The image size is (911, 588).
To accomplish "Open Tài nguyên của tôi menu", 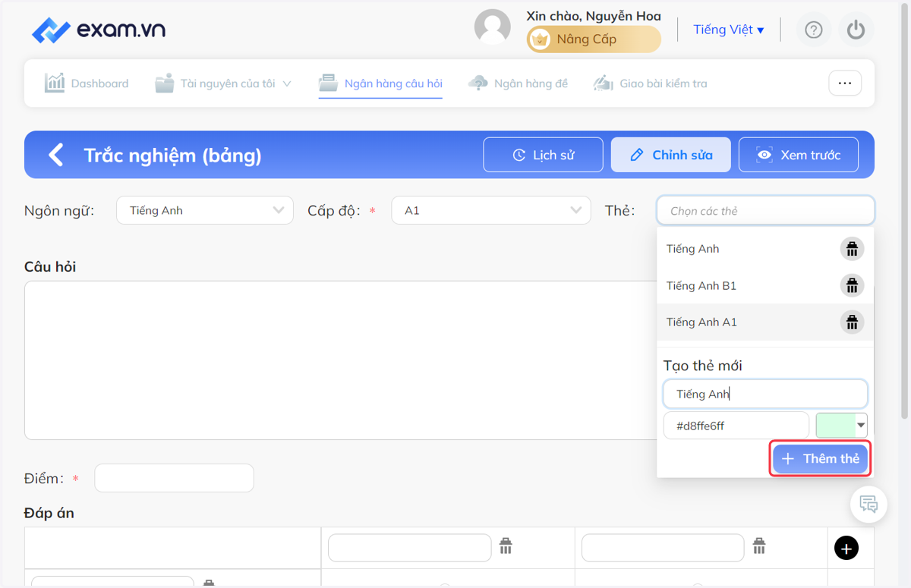I will click(x=223, y=83).
